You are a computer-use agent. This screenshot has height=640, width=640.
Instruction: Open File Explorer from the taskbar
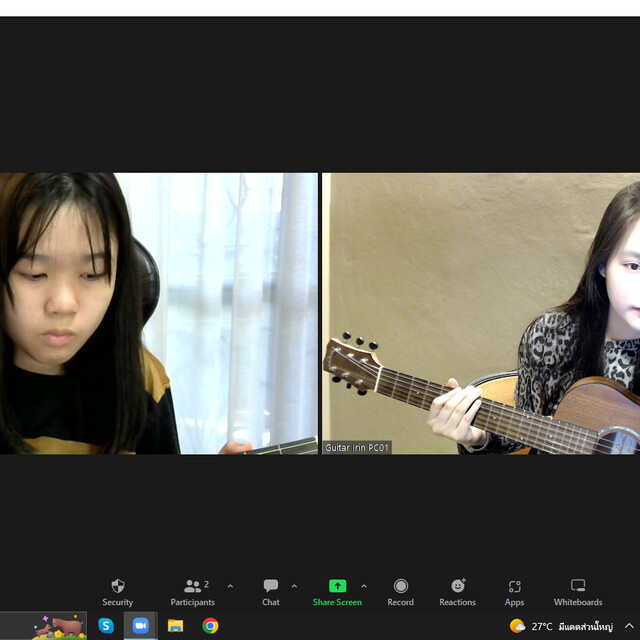(x=176, y=625)
